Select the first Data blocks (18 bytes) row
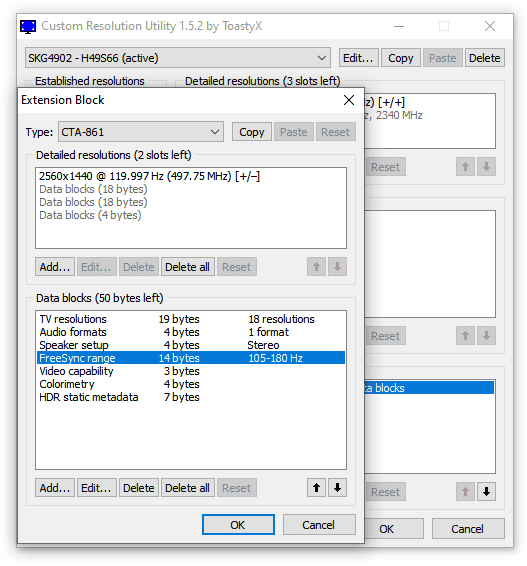The image size is (527, 566). point(191,189)
